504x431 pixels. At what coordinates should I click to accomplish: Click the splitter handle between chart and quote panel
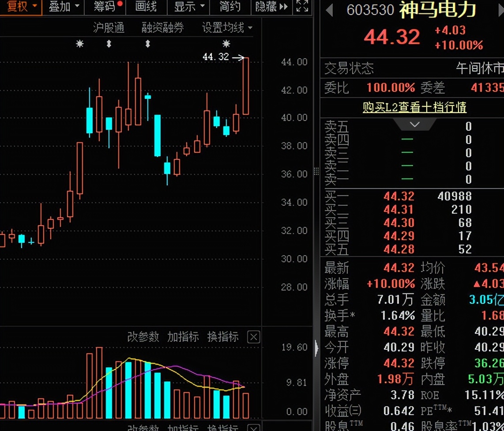coord(316,171)
